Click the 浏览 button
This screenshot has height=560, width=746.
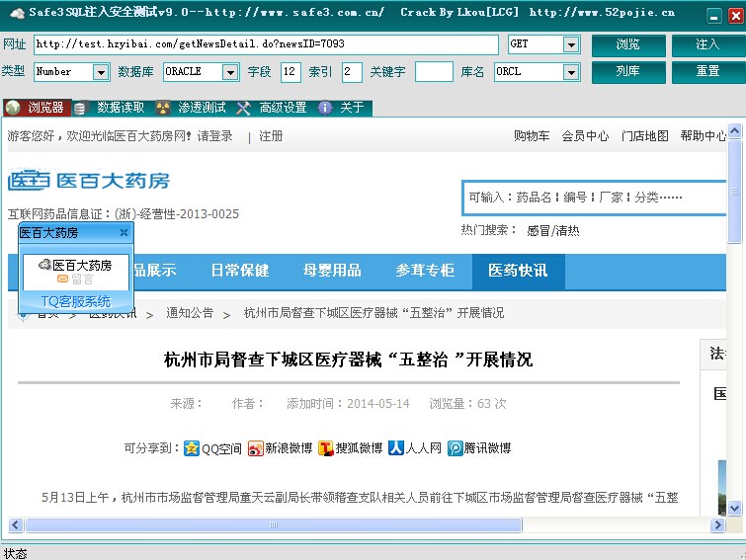coord(628,44)
